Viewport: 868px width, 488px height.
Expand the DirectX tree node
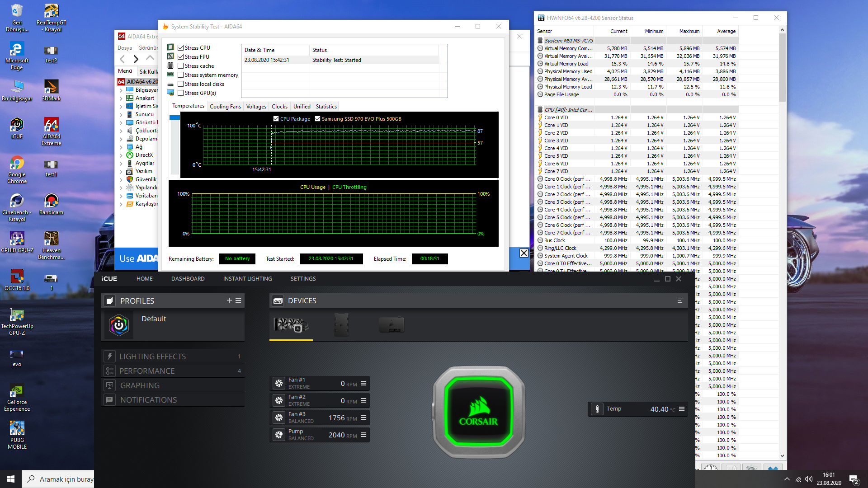(121, 155)
